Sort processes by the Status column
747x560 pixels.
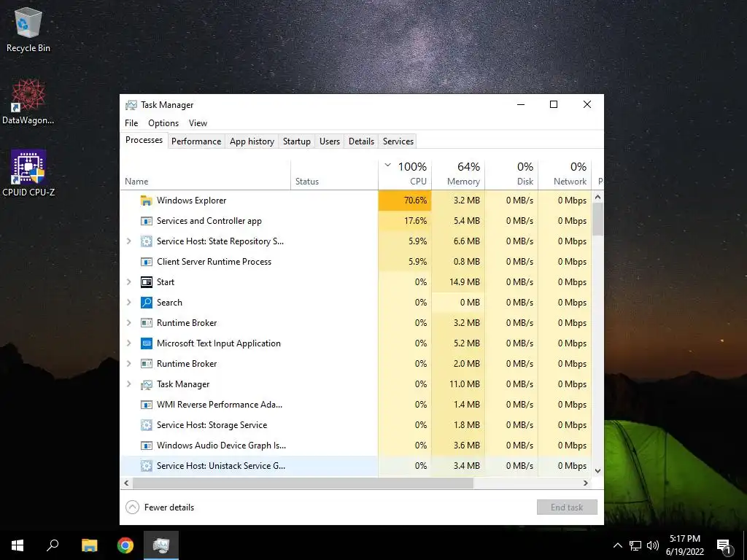pos(334,174)
